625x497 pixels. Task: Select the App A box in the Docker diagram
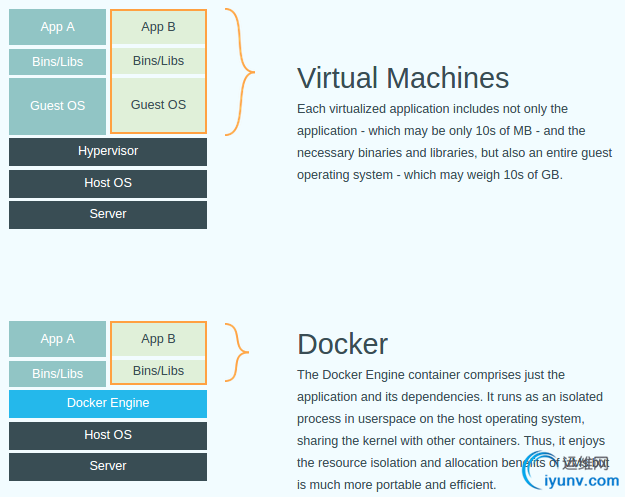[57, 339]
